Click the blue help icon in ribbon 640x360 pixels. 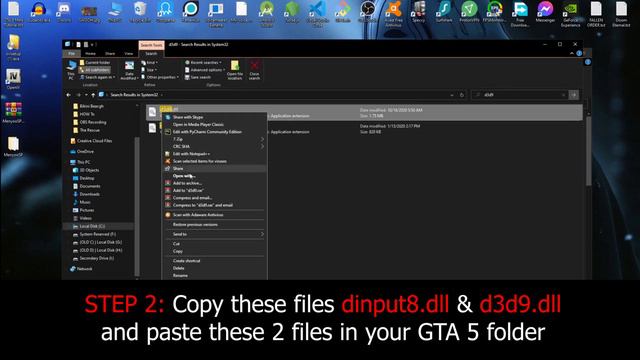pyautogui.click(x=579, y=53)
